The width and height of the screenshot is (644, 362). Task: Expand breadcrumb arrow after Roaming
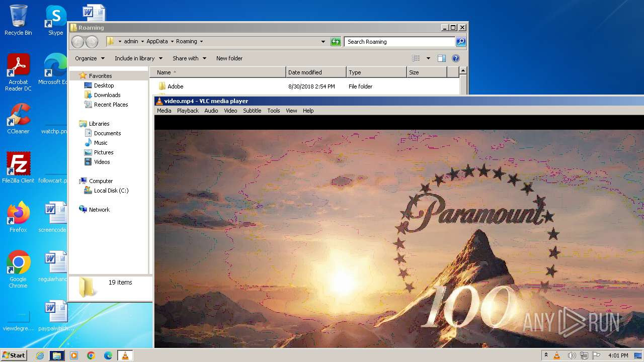point(201,42)
